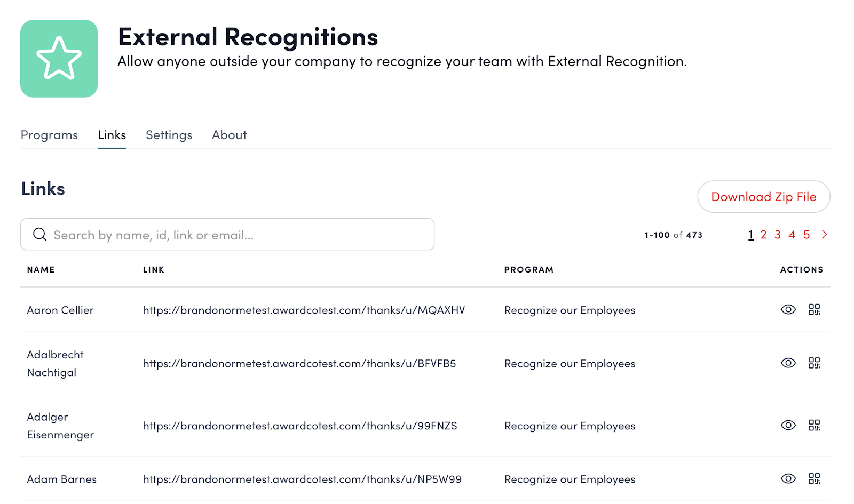This screenshot has width=854, height=504.
Task: Show QR code for Adam Barnes
Action: (814, 479)
